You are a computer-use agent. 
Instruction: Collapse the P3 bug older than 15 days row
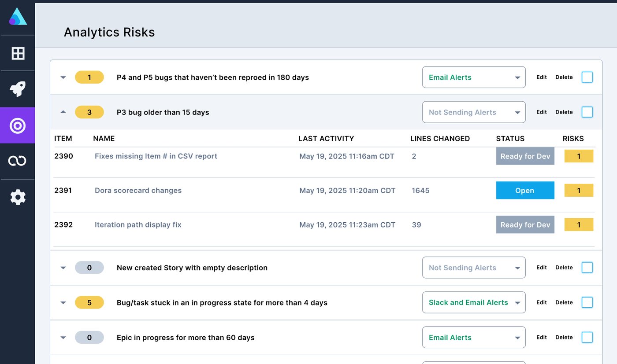pyautogui.click(x=63, y=112)
